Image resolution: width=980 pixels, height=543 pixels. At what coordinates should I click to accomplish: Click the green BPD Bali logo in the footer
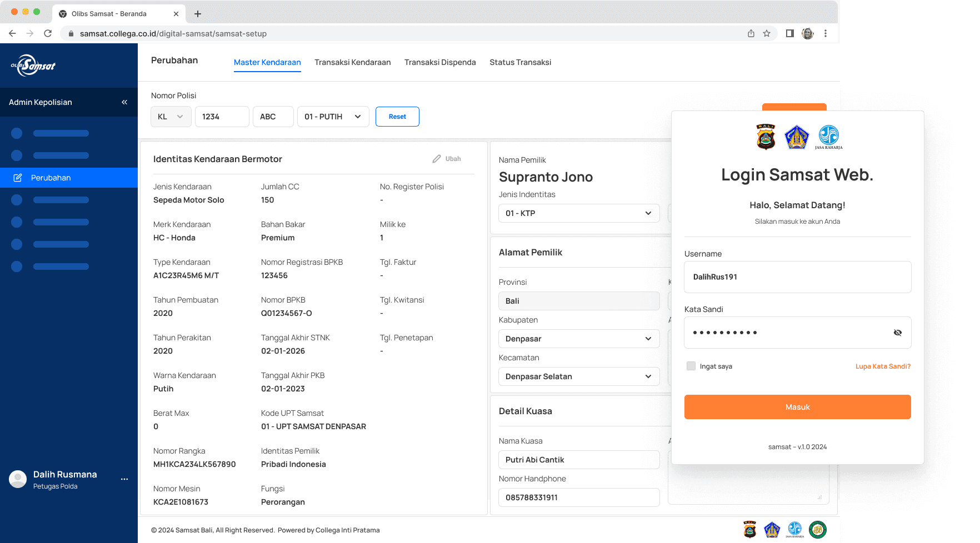pos(818,530)
